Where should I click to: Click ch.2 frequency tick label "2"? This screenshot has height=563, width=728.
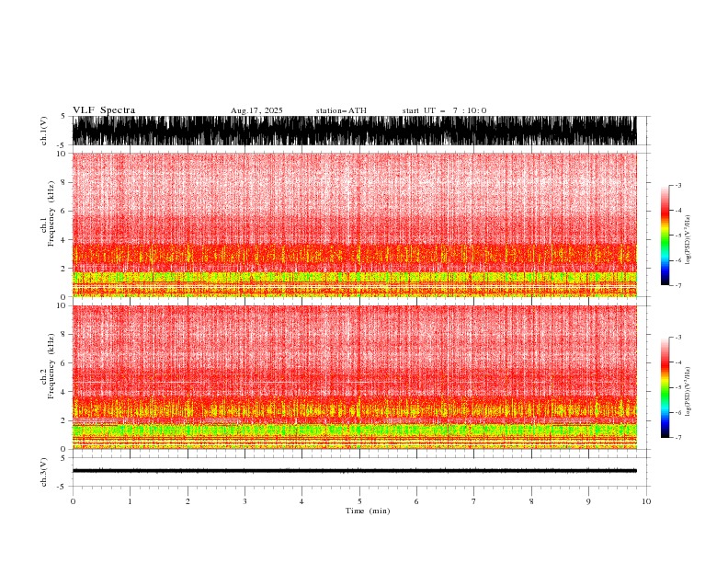pyautogui.click(x=63, y=420)
